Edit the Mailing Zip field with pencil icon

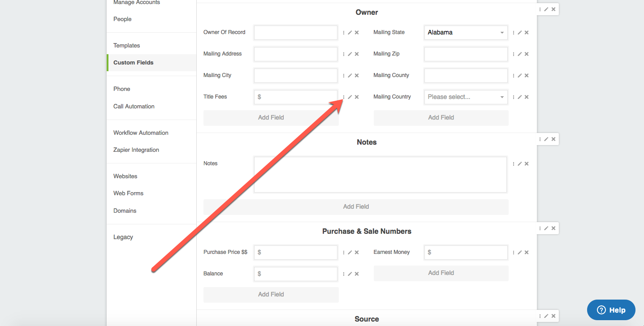(x=520, y=54)
